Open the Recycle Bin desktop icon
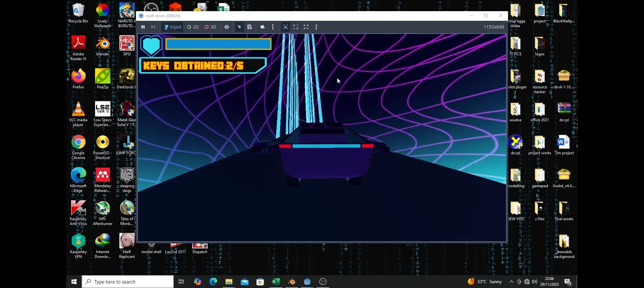 click(78, 13)
